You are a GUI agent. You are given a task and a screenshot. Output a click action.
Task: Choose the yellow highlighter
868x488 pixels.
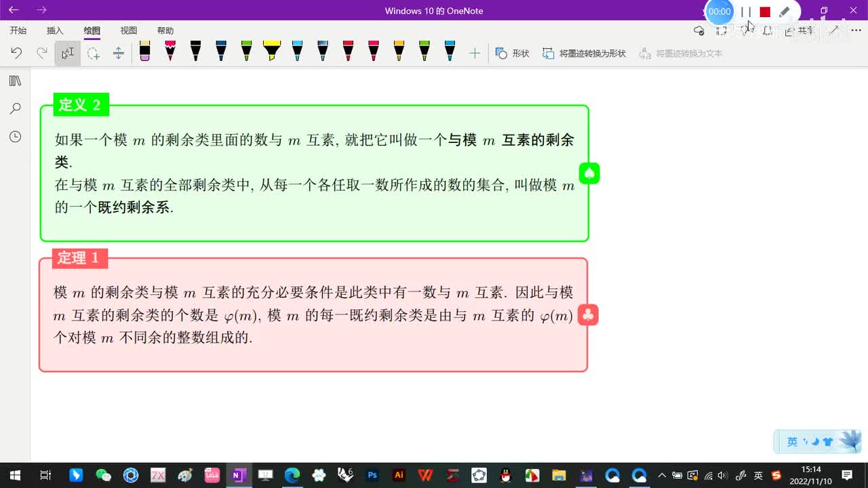click(x=272, y=51)
